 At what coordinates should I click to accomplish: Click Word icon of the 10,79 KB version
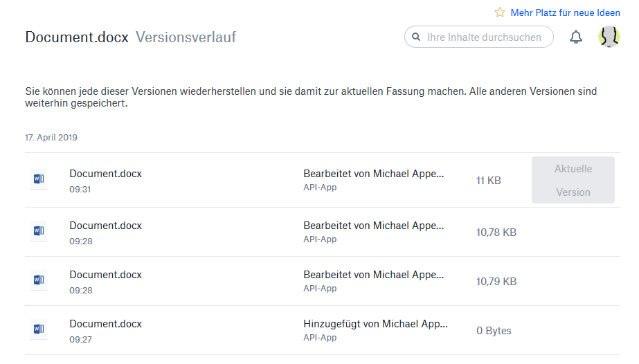tap(39, 281)
